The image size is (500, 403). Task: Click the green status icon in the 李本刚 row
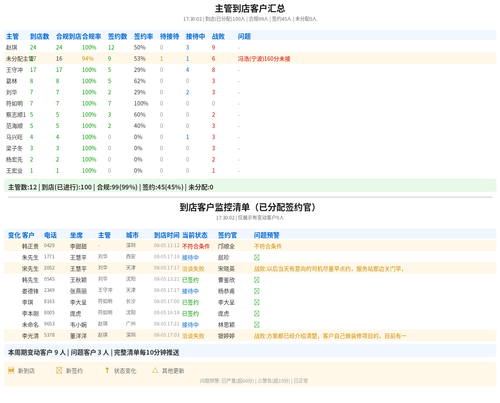[x=257, y=313]
